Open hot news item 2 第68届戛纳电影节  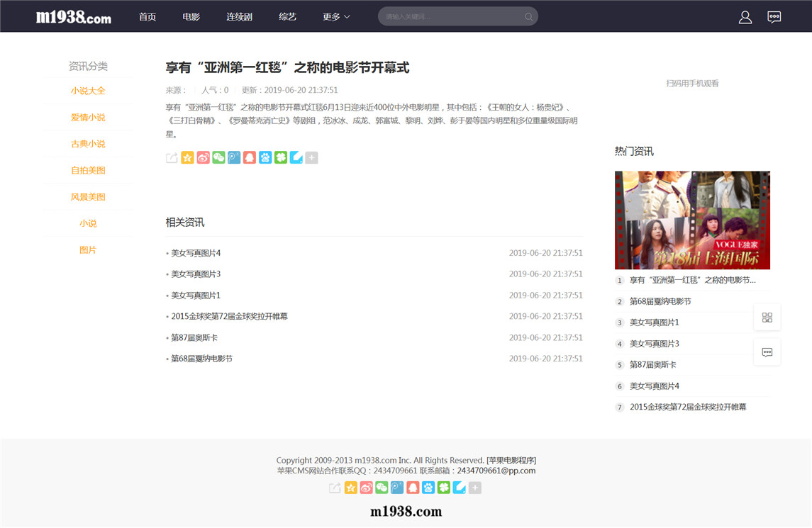[660, 301]
